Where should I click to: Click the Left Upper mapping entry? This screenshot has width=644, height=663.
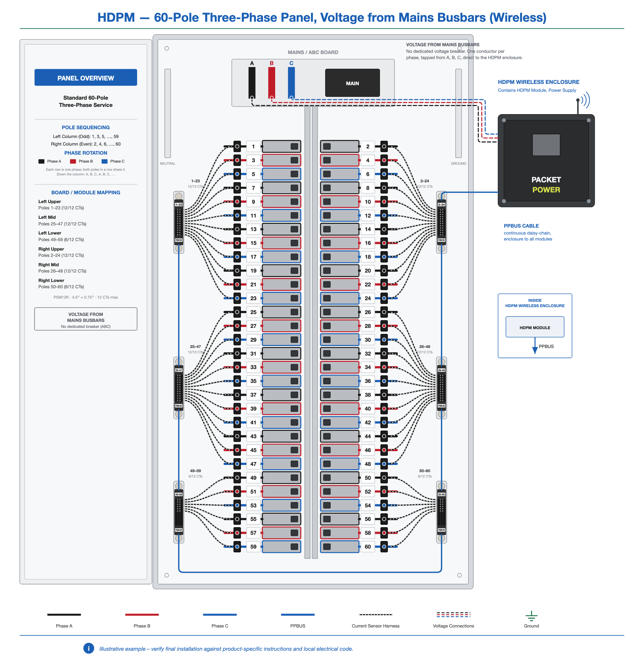click(61, 205)
